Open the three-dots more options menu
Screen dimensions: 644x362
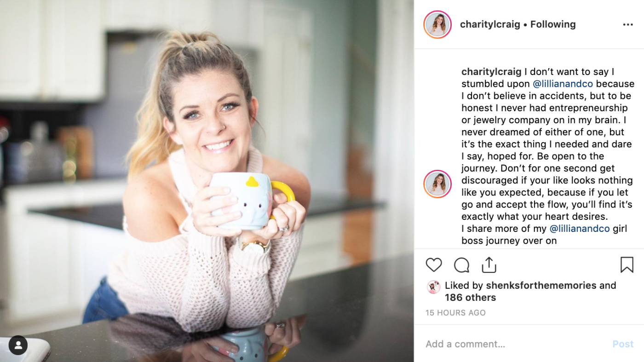tap(628, 24)
